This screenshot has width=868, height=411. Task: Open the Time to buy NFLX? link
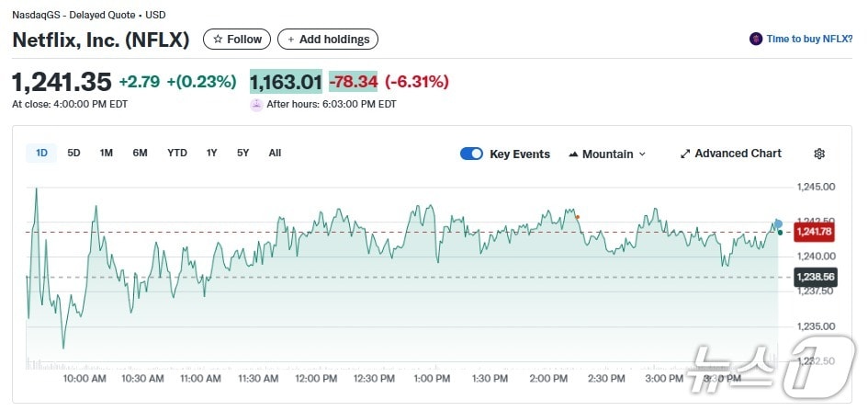click(809, 39)
